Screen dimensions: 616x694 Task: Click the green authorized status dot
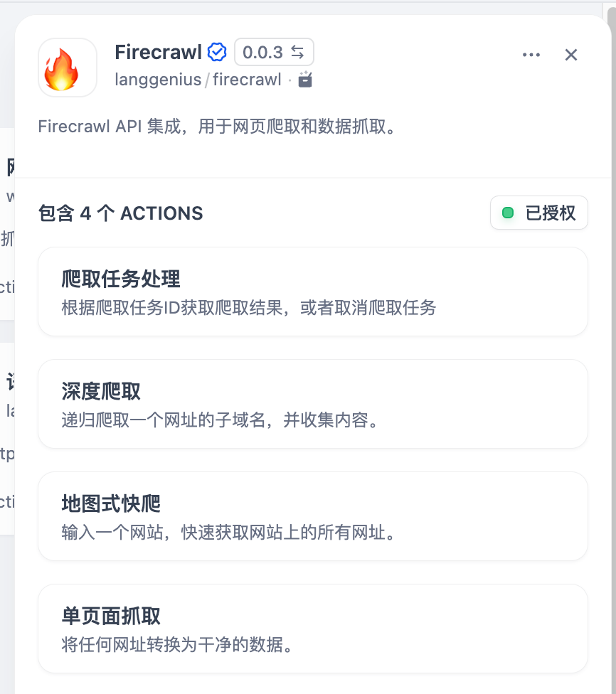(x=507, y=213)
